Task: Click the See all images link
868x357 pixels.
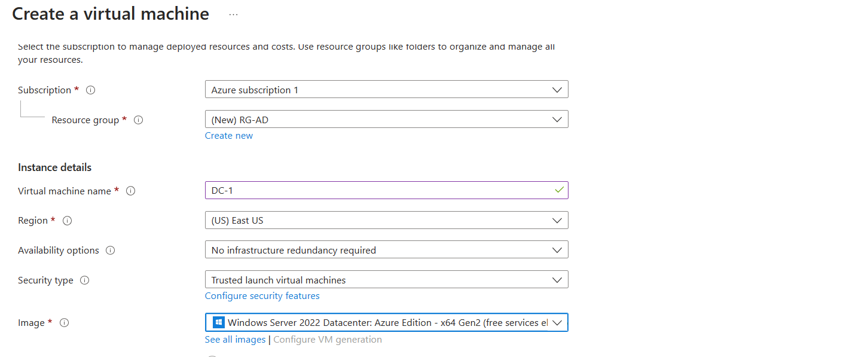Action: [x=235, y=340]
